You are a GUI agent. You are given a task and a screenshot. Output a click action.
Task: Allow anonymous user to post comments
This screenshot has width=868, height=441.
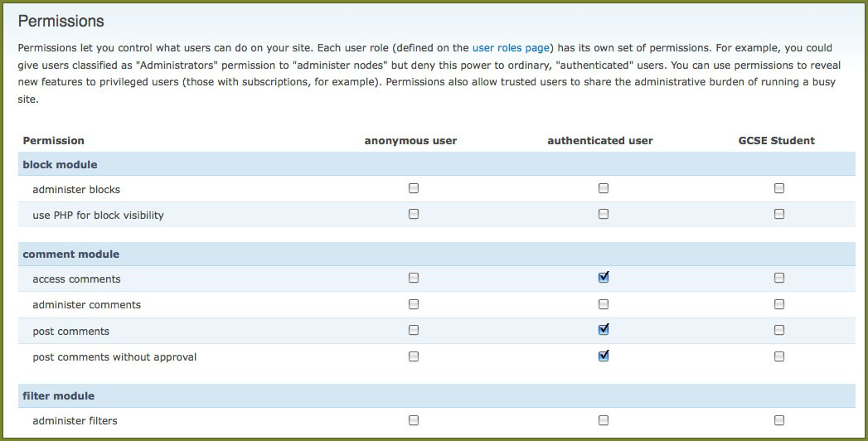[x=414, y=330]
